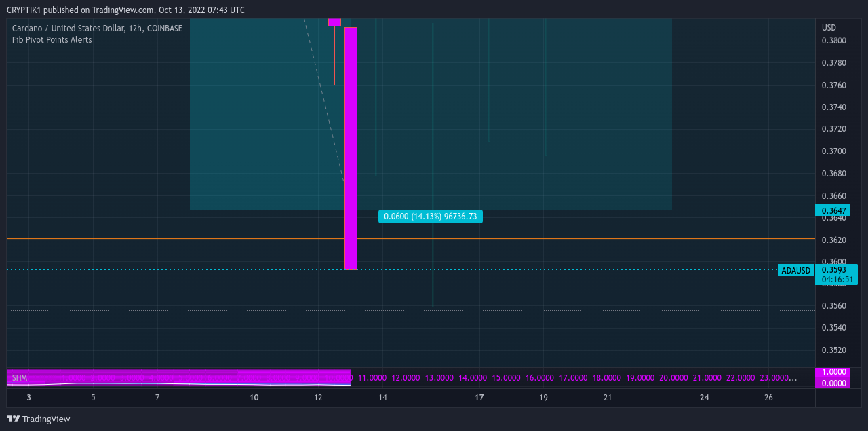Click the 0.3540 price axis label

pos(833,328)
